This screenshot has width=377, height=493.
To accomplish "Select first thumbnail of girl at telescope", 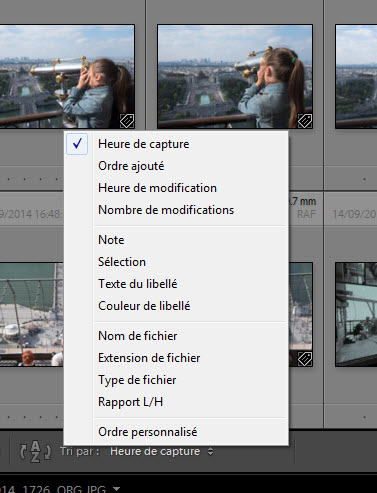I will (x=67, y=76).
